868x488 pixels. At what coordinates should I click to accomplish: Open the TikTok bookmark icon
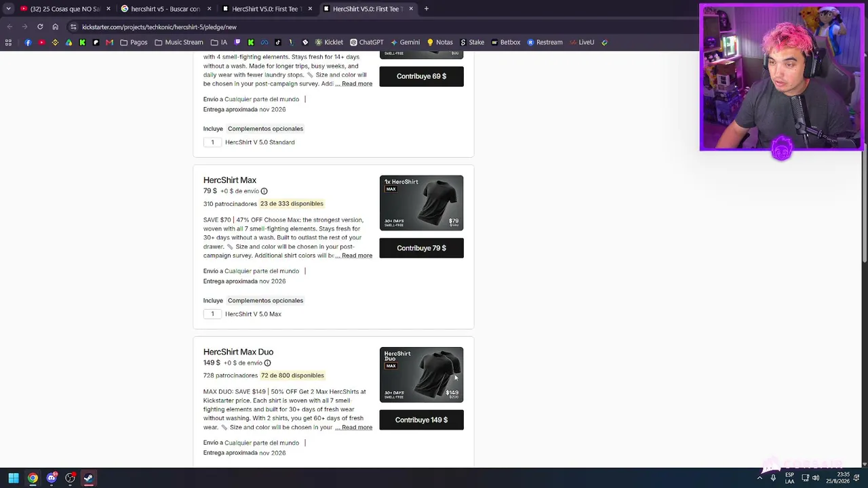pyautogui.click(x=278, y=42)
